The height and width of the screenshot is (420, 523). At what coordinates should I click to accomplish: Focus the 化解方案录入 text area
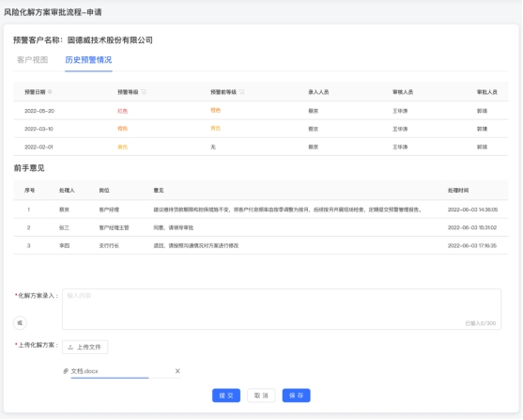(x=282, y=309)
